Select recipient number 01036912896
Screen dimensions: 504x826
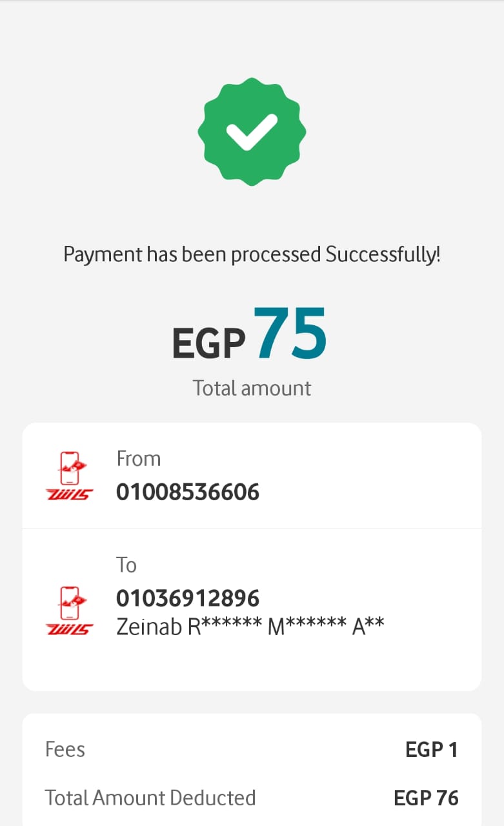tap(188, 598)
